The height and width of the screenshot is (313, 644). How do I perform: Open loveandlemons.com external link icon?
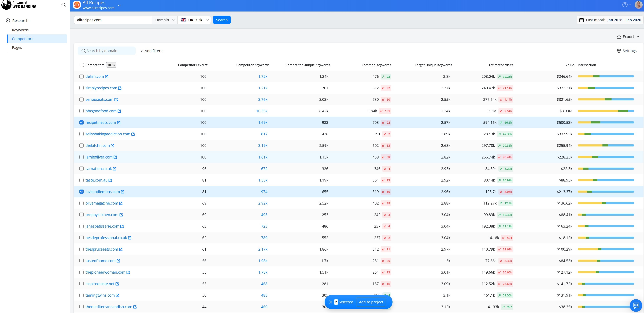click(123, 192)
